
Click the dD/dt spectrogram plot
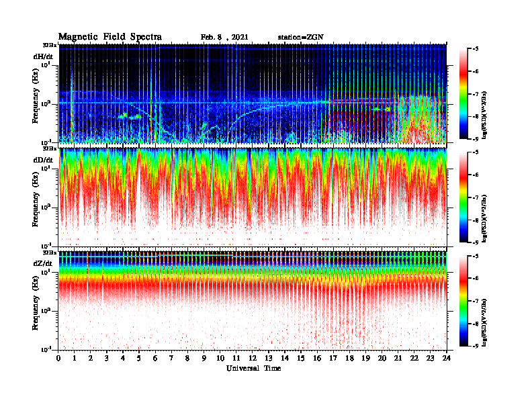click(x=253, y=197)
